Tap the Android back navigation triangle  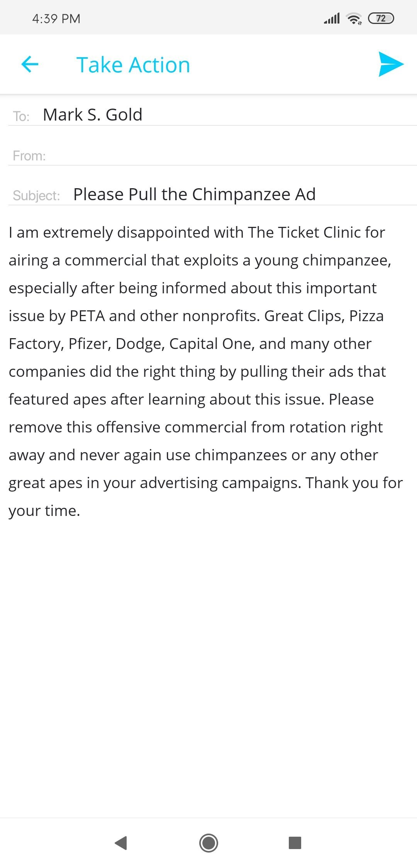tap(121, 842)
